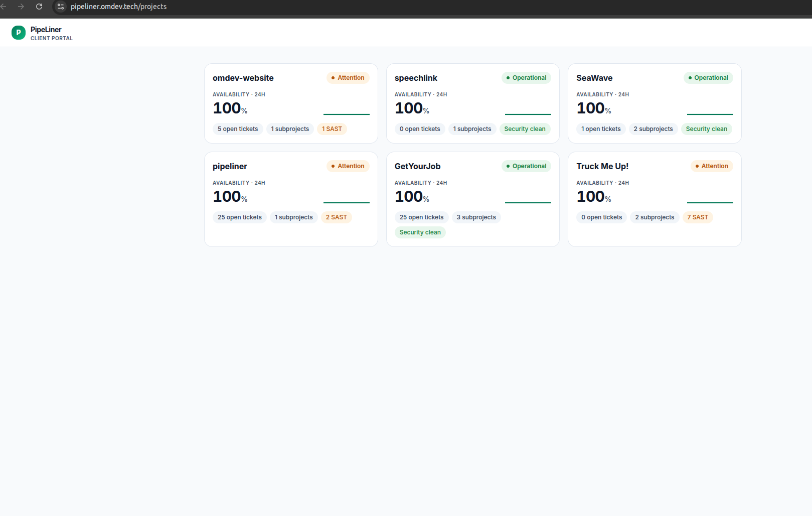Click the 100% availability value on pipeliner card
Screen dimensions: 812x516
click(230, 197)
